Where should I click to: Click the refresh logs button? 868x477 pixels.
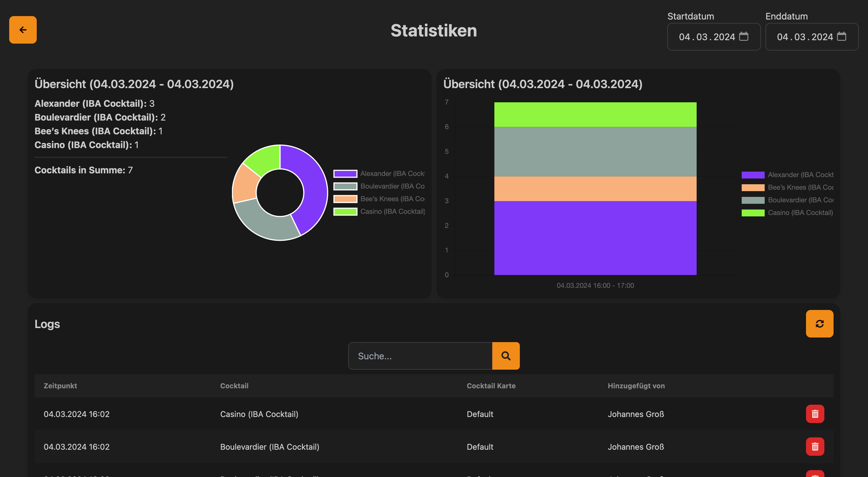point(819,324)
